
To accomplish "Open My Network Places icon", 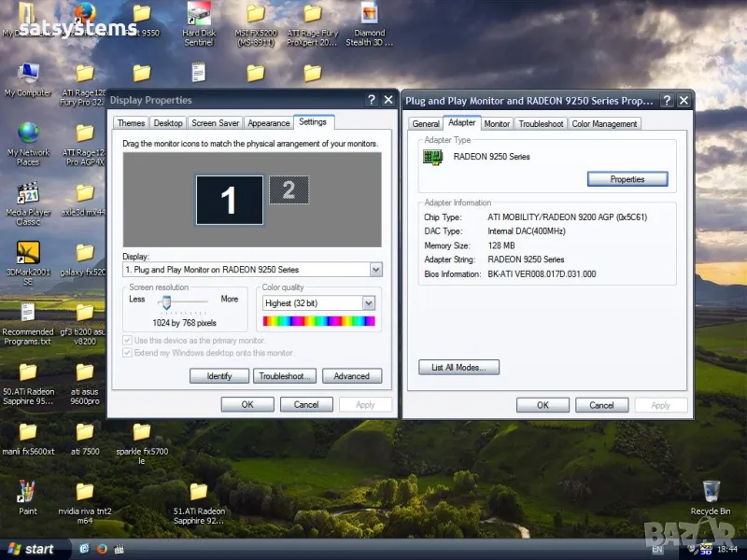I will tap(28, 134).
